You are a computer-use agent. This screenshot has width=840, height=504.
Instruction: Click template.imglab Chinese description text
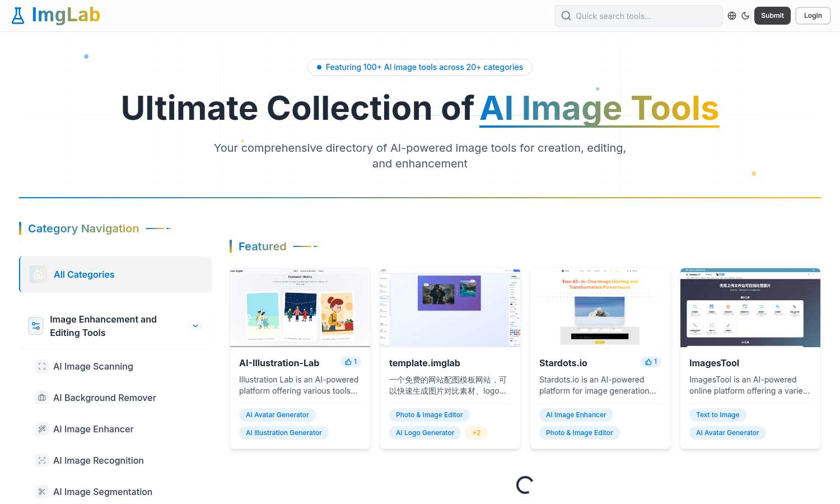coord(448,385)
